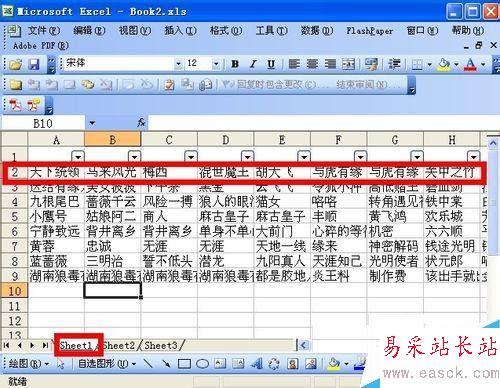Insert a Text Box from drawing toolbar

[x=220, y=363]
